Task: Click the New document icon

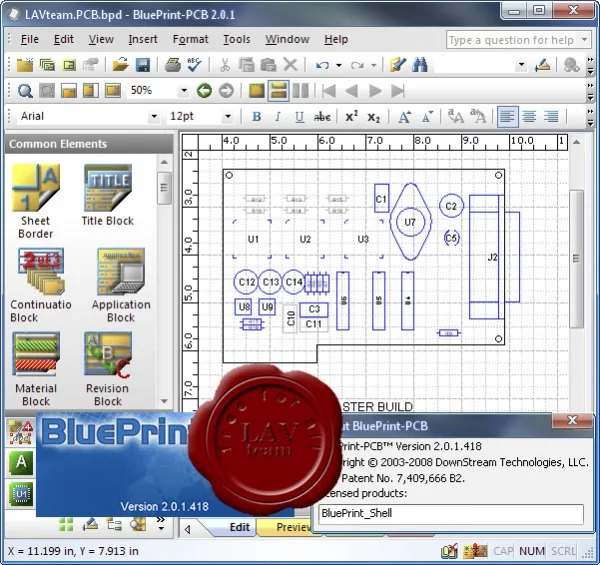Action: [25, 65]
